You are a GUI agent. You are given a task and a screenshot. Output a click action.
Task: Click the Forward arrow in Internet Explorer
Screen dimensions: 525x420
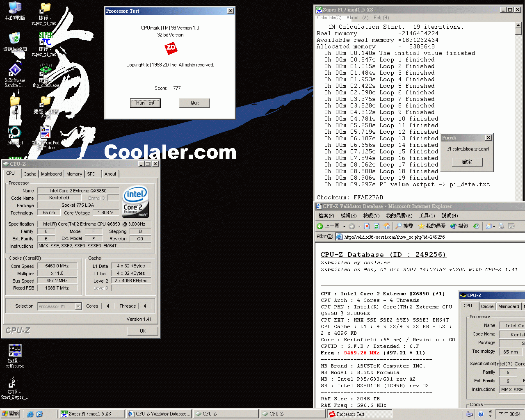coord(352,226)
